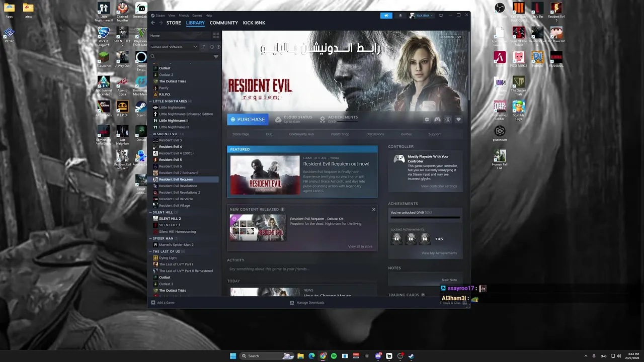Add game to favorites heart icon
Screen dimensions: 644x362
click(458, 119)
